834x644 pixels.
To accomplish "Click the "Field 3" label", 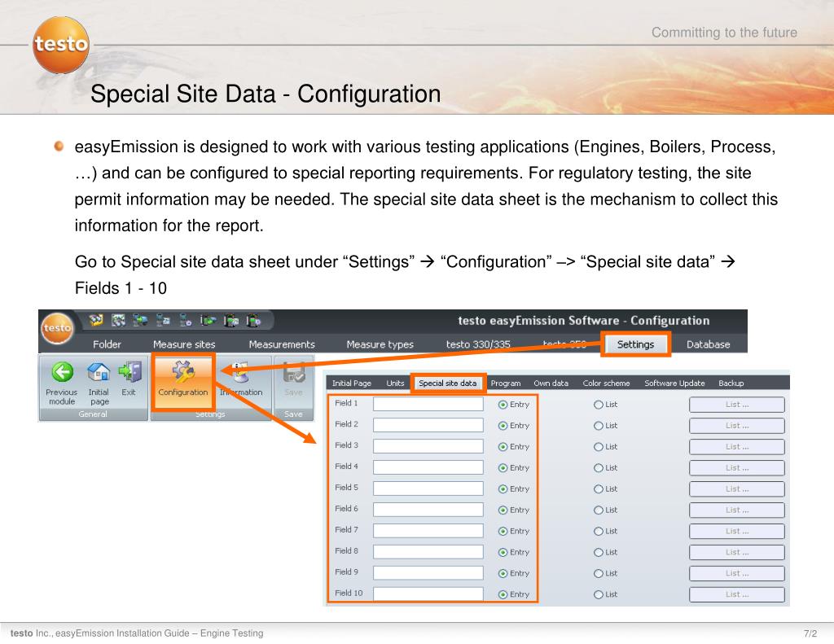I will pyautogui.click(x=346, y=445).
